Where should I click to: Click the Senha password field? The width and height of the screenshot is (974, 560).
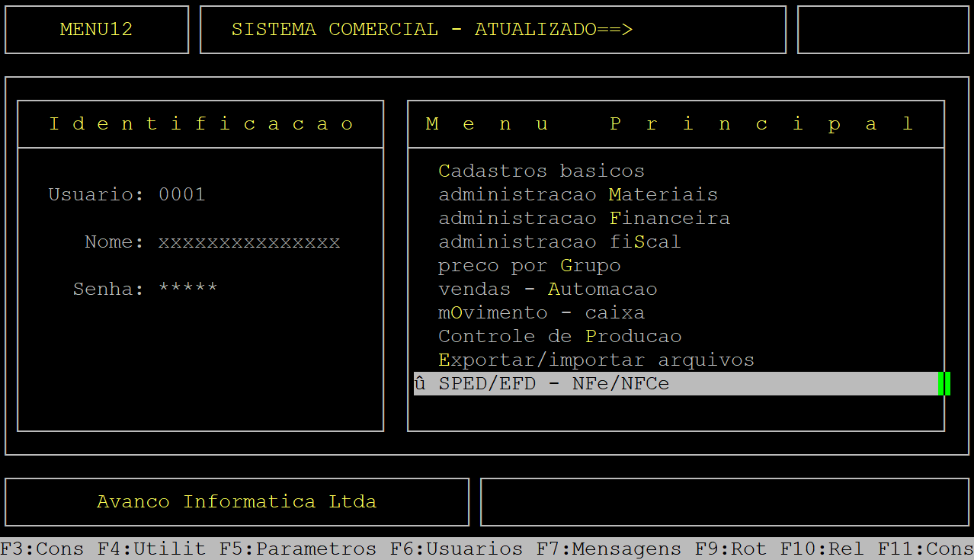point(188,289)
